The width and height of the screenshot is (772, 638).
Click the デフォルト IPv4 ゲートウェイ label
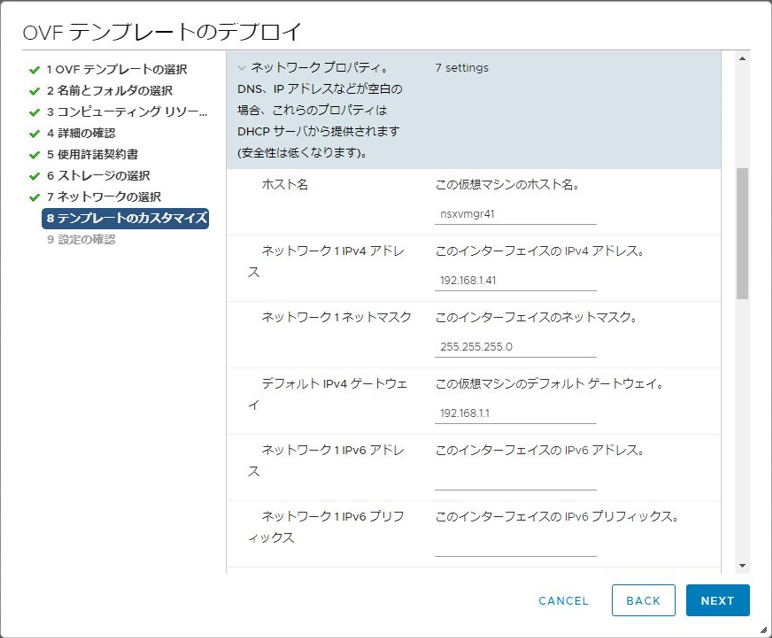tap(327, 394)
